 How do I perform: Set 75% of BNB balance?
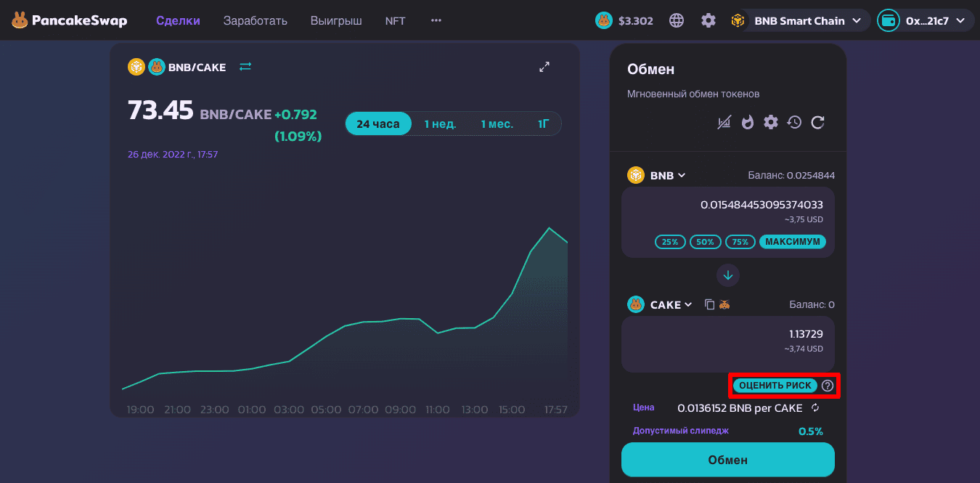pyautogui.click(x=740, y=242)
